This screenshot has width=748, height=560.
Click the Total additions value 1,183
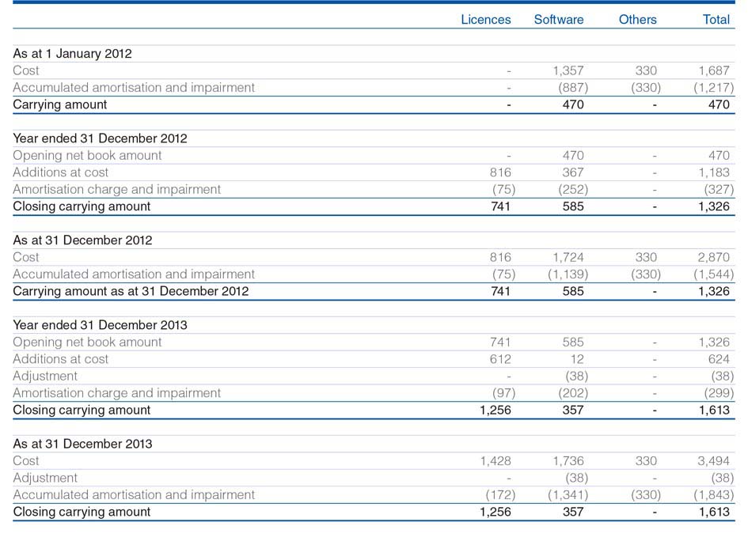point(714,172)
